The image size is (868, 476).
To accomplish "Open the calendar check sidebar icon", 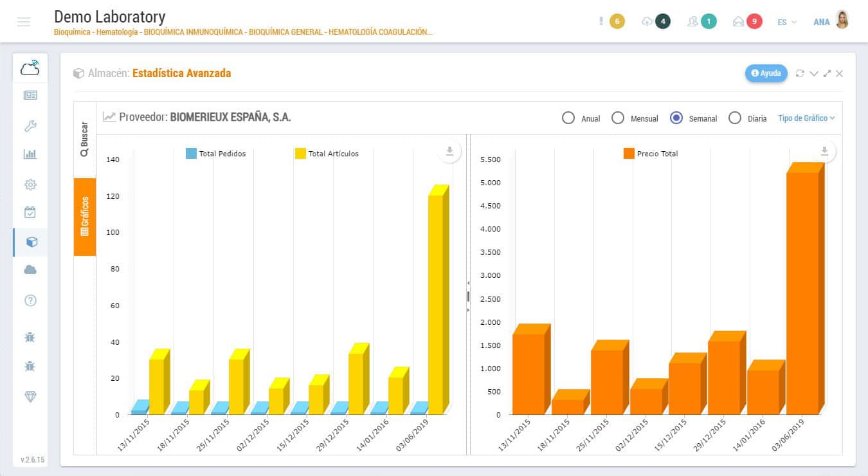I will pyautogui.click(x=30, y=212).
